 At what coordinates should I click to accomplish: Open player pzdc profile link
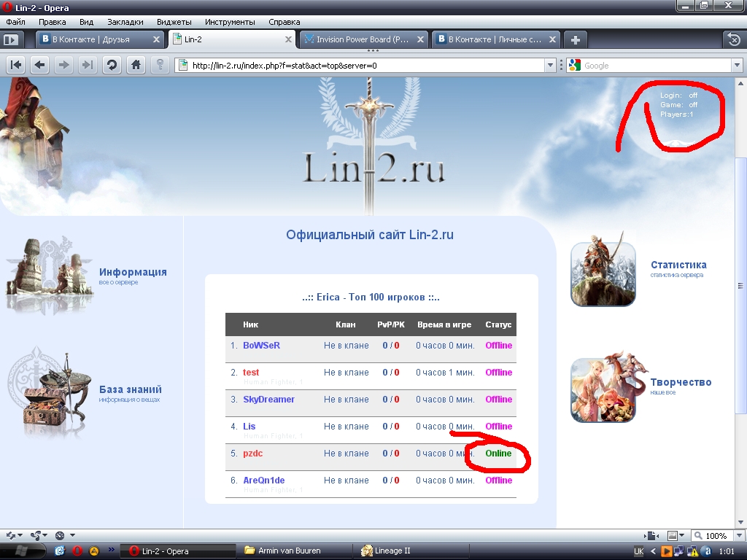(x=253, y=454)
